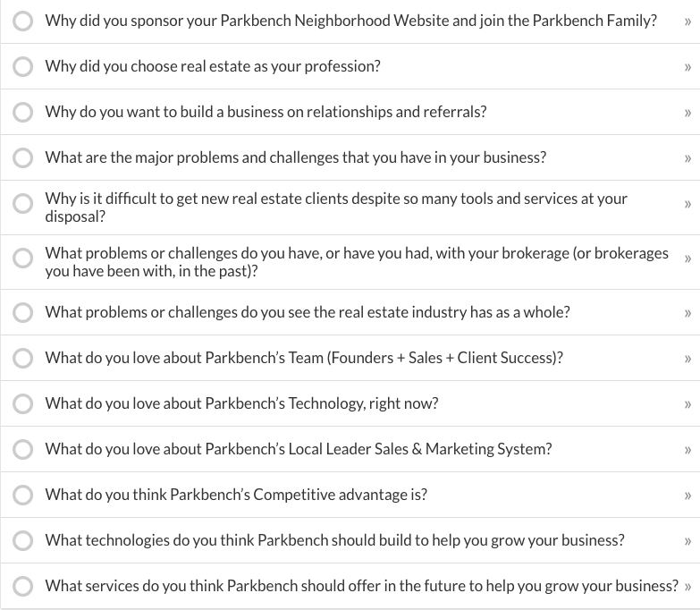Viewport: 700px width, 610px height.
Task: Select radio for 'difficult to get new real estate clients'
Action: coord(22,204)
